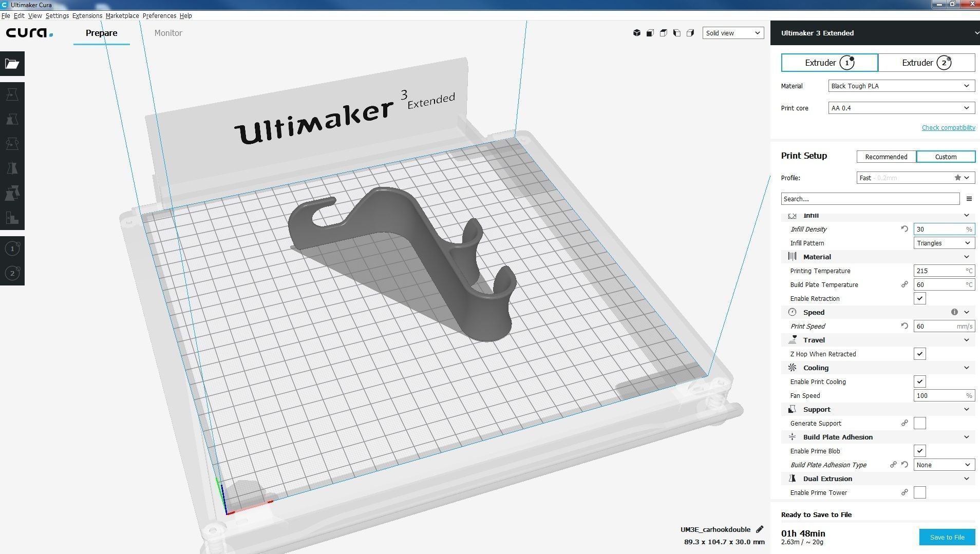Open the Help menu

pos(185,16)
